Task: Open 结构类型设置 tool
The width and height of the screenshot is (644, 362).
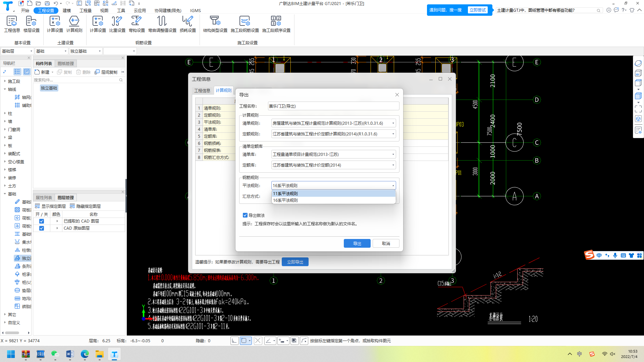Action: 215,24
